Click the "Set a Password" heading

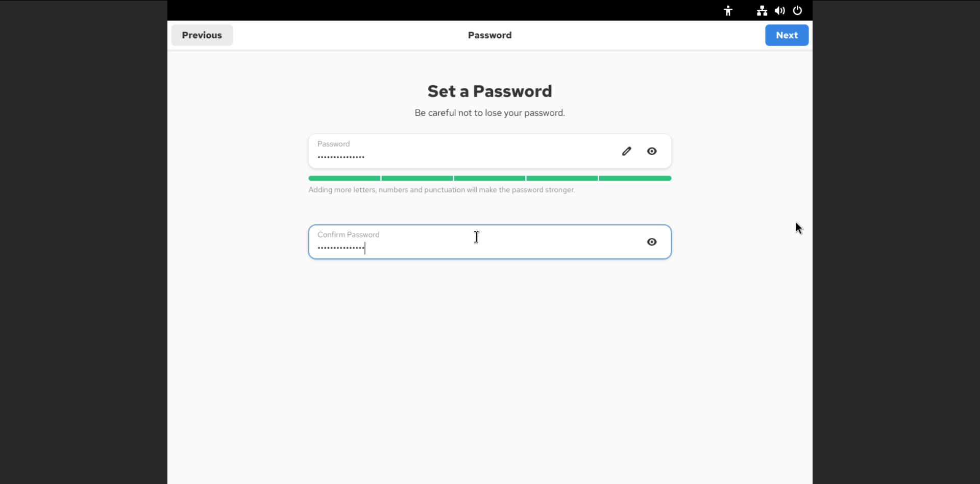coord(489,91)
